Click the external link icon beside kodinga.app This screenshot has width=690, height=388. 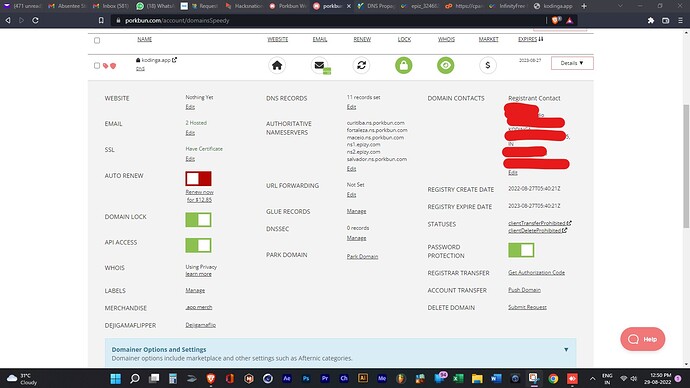tap(174, 60)
